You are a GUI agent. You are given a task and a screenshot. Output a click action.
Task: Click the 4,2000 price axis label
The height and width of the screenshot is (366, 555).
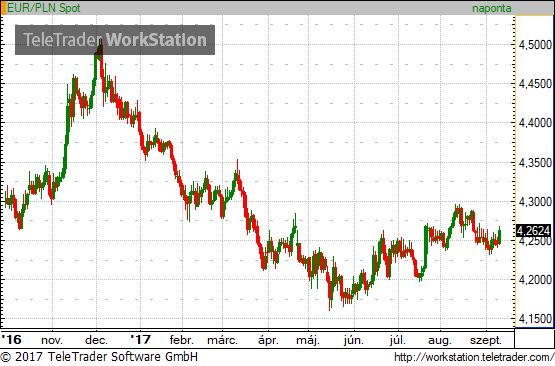point(534,280)
